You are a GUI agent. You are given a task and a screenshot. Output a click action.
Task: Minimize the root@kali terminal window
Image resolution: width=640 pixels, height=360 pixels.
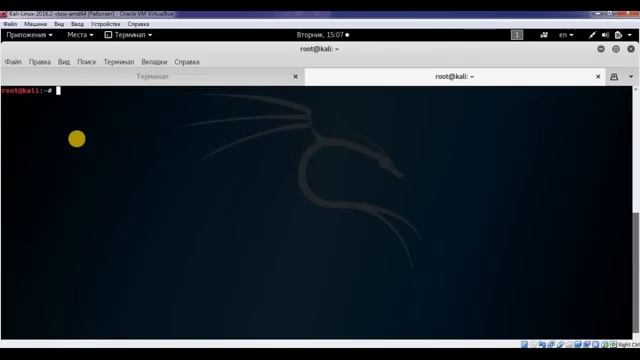tap(601, 49)
